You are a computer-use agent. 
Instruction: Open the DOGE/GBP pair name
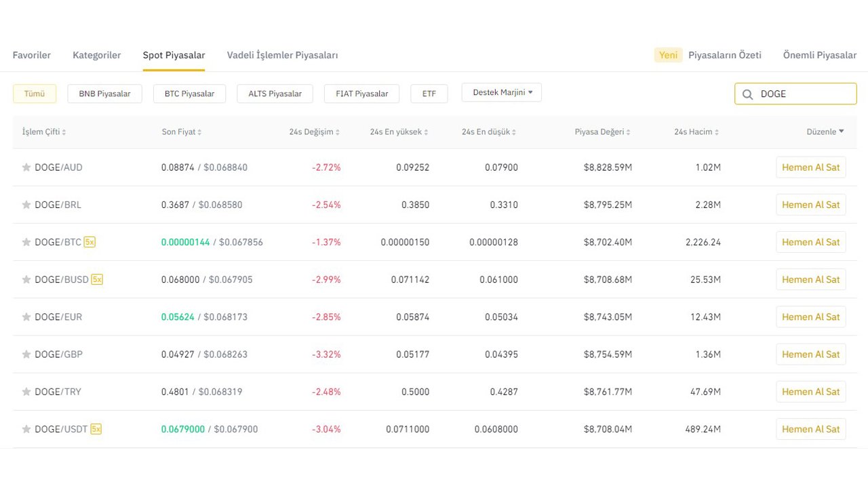[58, 354]
